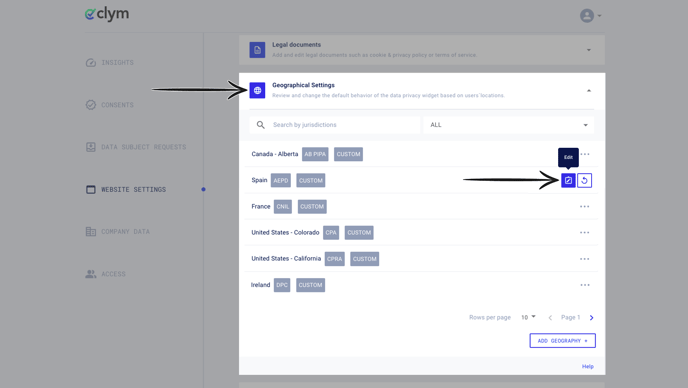Open the ALL filter dropdown
The width and height of the screenshot is (688, 388).
509,125
